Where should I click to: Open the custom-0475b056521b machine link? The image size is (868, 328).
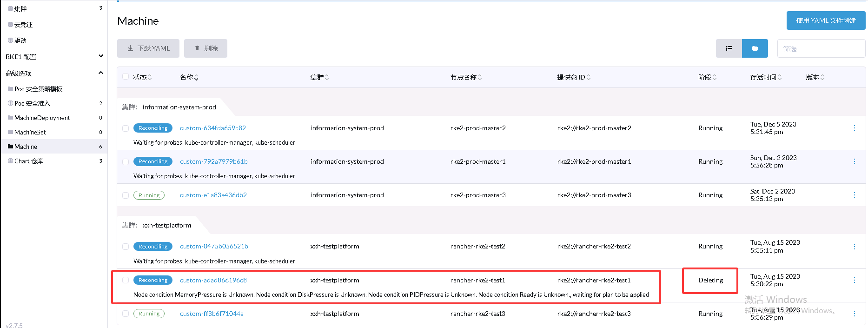tap(214, 246)
